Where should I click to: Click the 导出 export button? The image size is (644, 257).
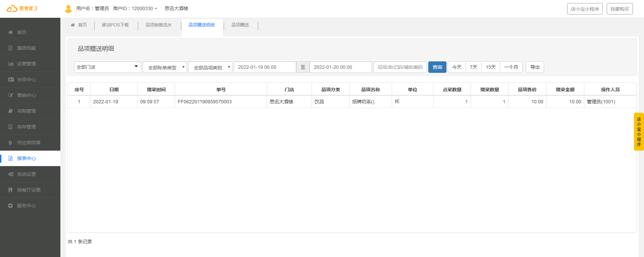click(x=535, y=67)
